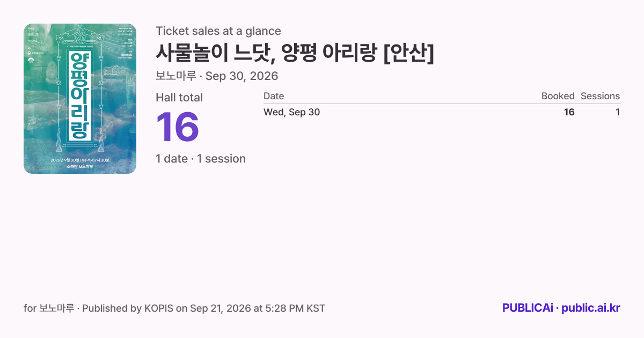The image size is (644, 338).
Task: Click 'for 보노마루' in the footer
Action: tap(49, 308)
